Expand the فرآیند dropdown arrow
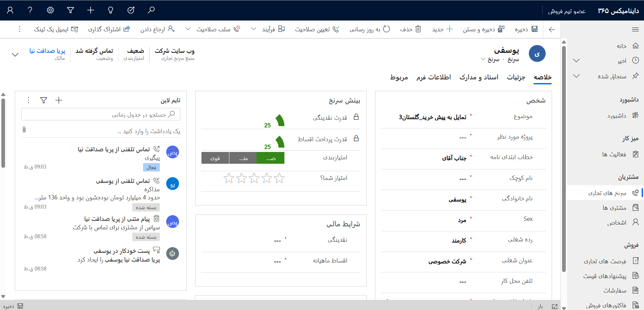Image resolution: width=644 pixels, height=310 pixels. tap(254, 29)
